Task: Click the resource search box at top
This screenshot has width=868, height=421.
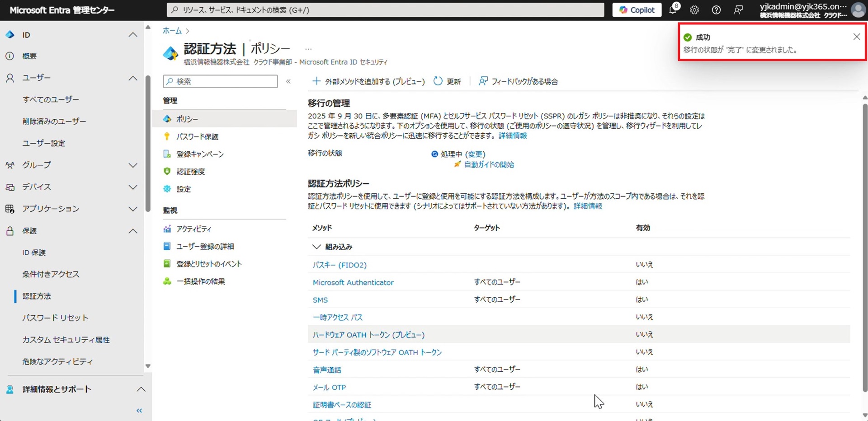Action: point(385,10)
